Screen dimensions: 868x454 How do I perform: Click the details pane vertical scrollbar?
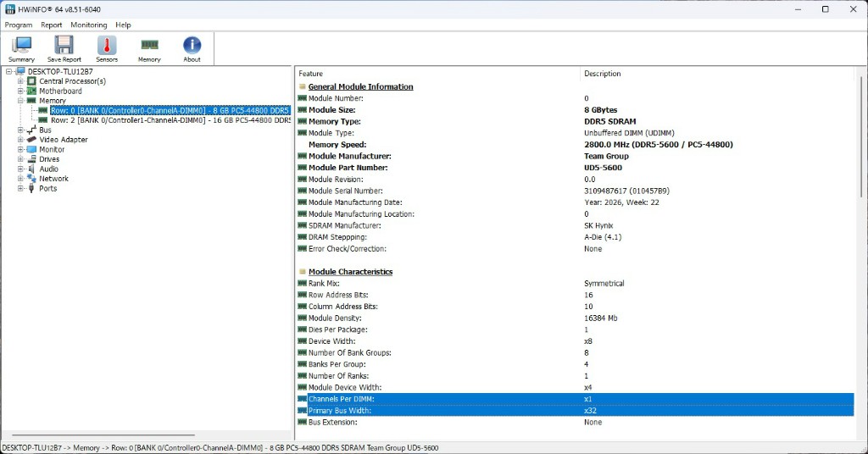tap(861, 136)
